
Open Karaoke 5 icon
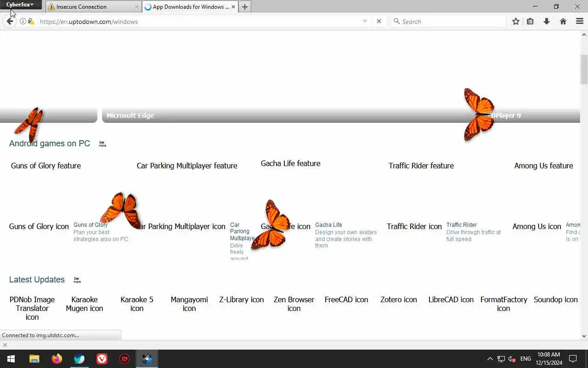click(137, 304)
